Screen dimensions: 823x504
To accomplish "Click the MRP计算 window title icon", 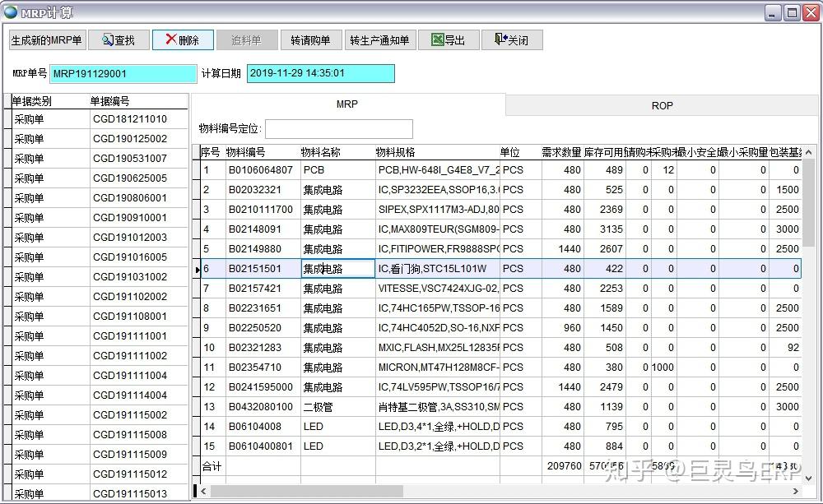I will tap(11, 12).
